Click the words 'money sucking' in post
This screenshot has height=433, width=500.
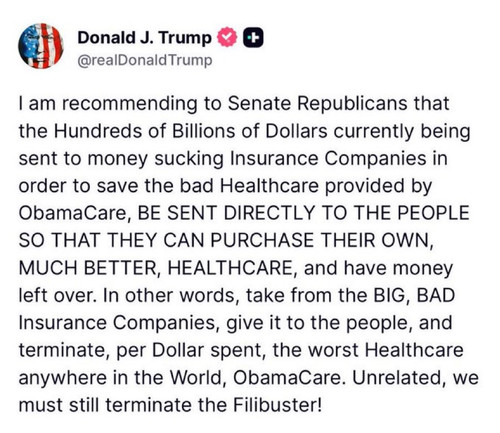pyautogui.click(x=155, y=158)
